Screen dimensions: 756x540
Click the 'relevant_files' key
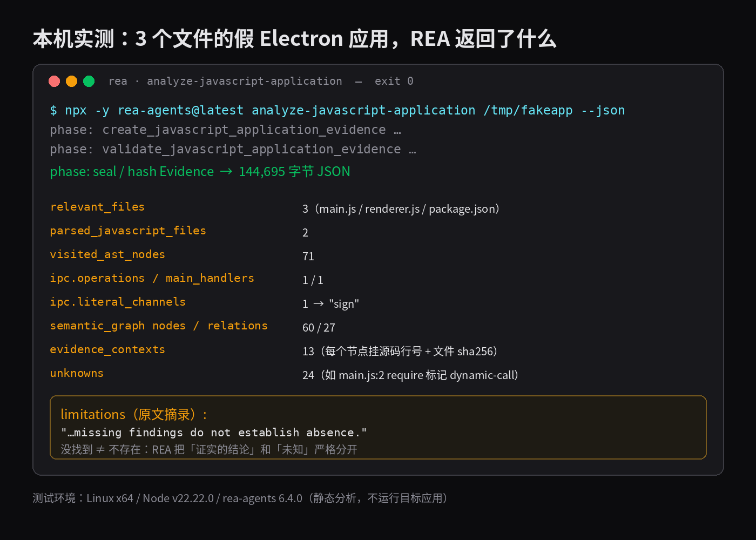click(97, 207)
